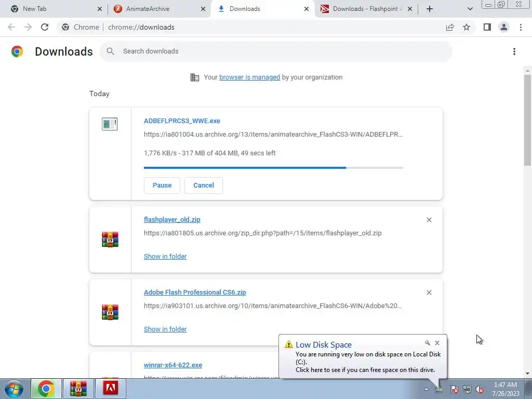Click the Low Disk Space notification balloon
The width and height of the screenshot is (532, 399).
[363, 356]
